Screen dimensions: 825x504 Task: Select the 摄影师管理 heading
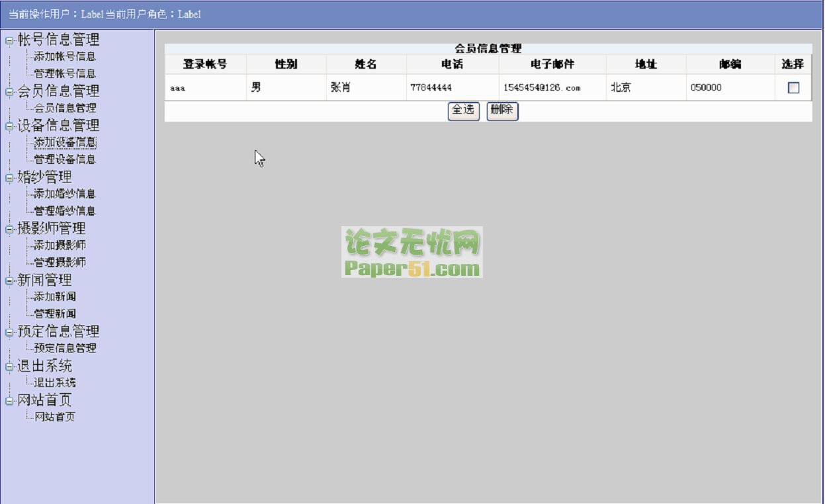pyautogui.click(x=52, y=229)
